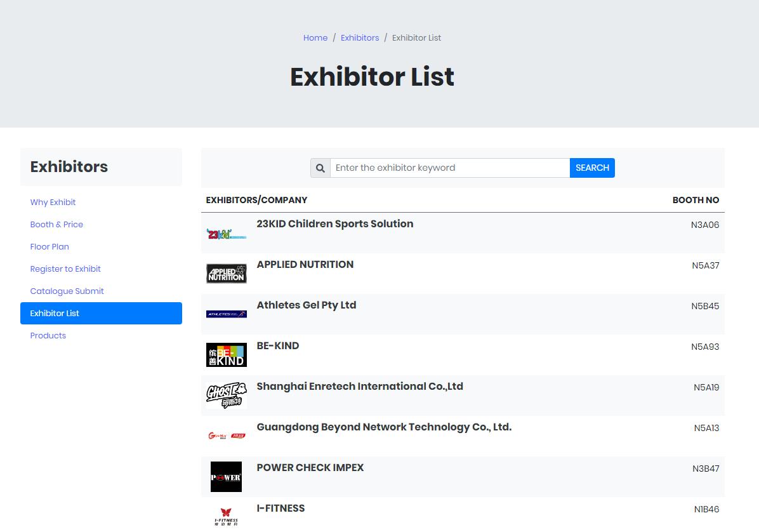Click the Exhibitor List breadcrumb text
Image resolution: width=759 pixels, height=532 pixels.
tap(416, 37)
